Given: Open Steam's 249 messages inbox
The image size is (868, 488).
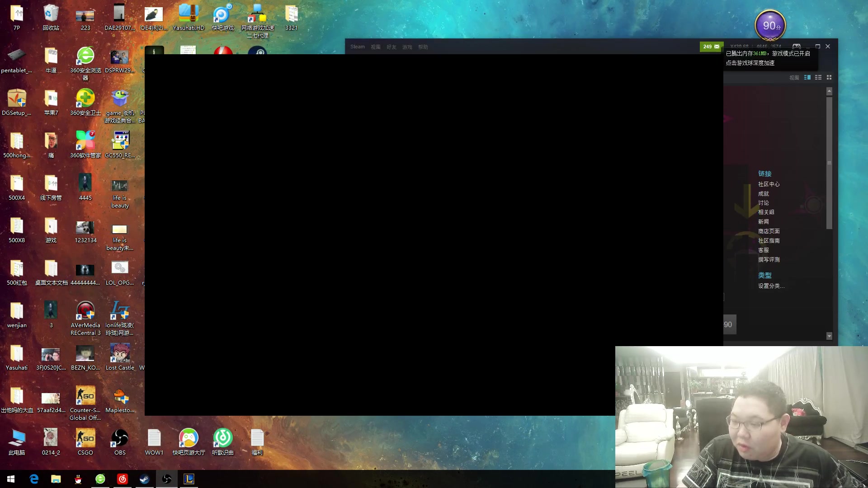Looking at the screenshot, I should [711, 47].
